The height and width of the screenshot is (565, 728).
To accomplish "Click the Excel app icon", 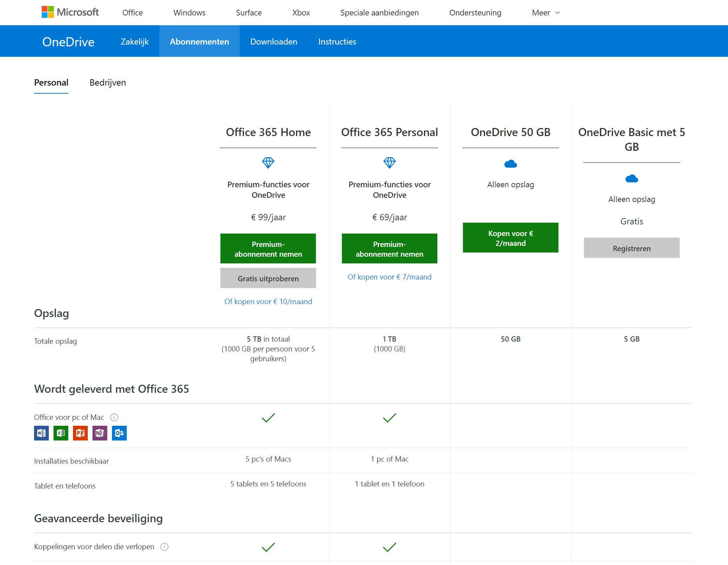I will coord(61,433).
